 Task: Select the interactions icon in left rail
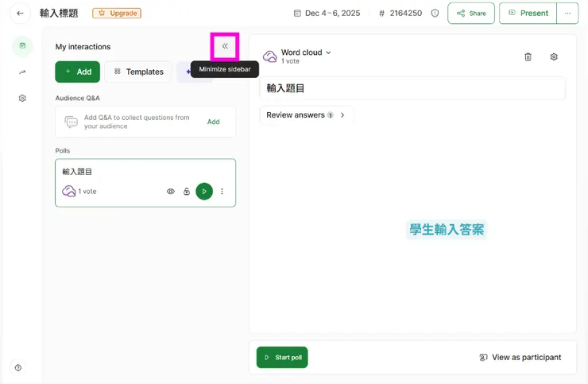[22, 46]
